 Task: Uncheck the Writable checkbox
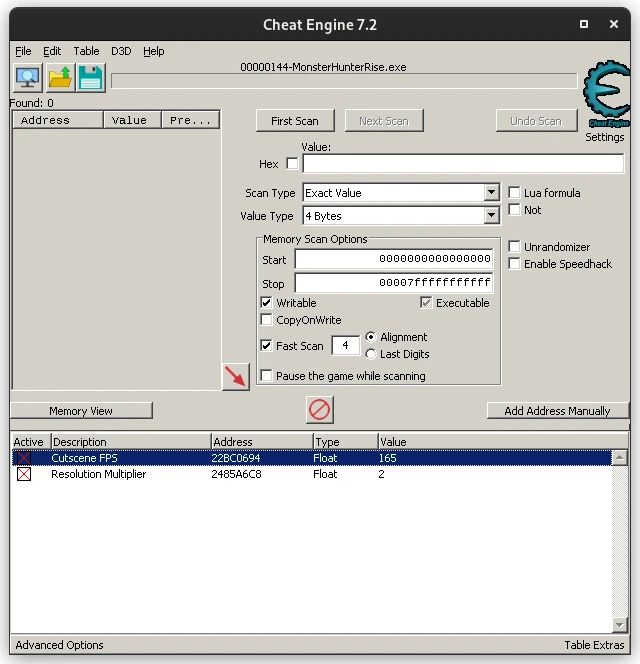(x=266, y=303)
